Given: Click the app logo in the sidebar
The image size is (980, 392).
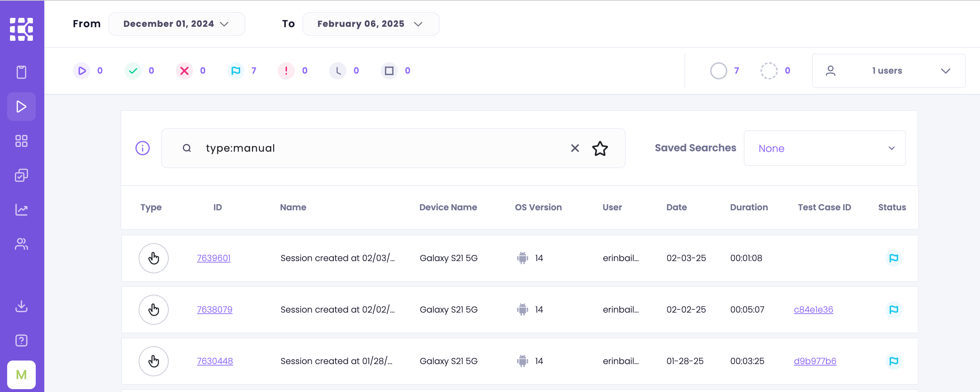Looking at the screenshot, I should point(21,29).
